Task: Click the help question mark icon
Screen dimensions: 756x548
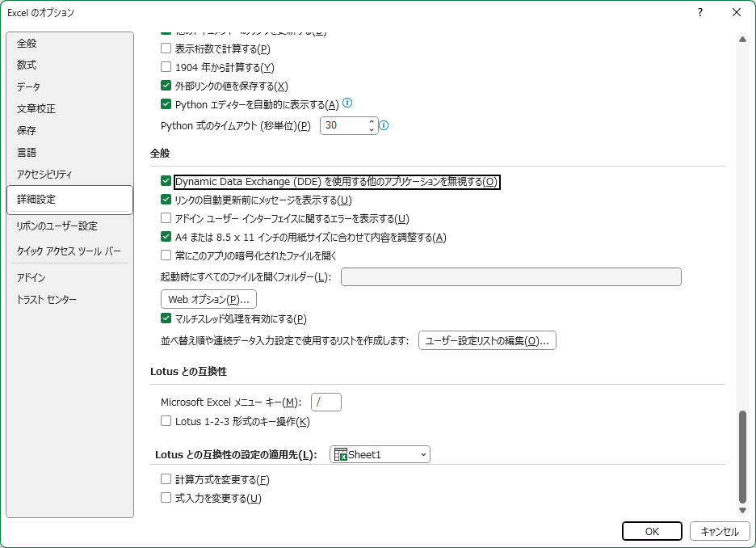Action: [700, 13]
